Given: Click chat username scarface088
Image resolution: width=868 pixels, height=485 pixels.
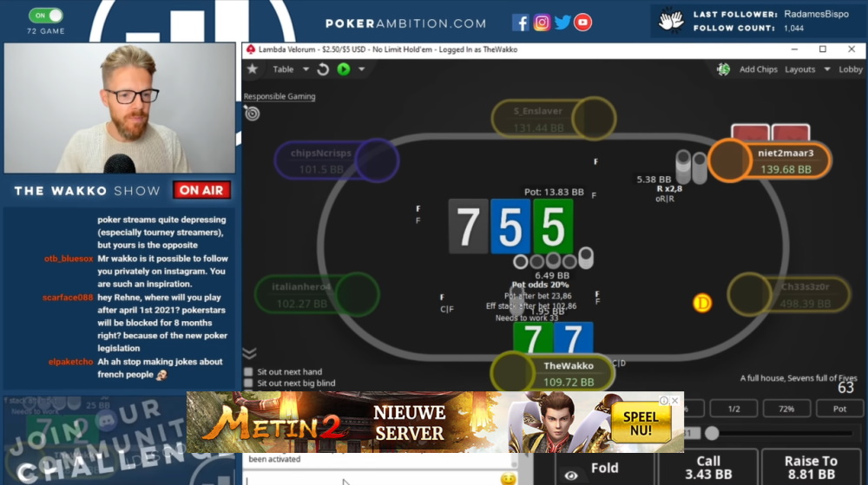Looking at the screenshot, I should pos(68,298).
